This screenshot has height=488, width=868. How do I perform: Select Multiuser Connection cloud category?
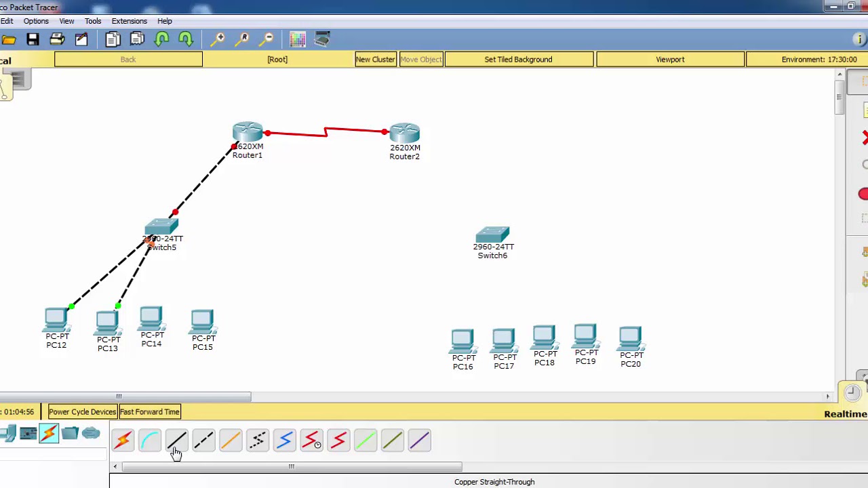[91, 433]
